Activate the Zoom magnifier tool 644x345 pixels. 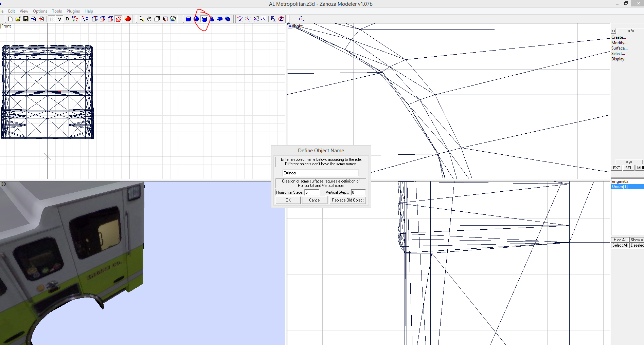(x=141, y=19)
